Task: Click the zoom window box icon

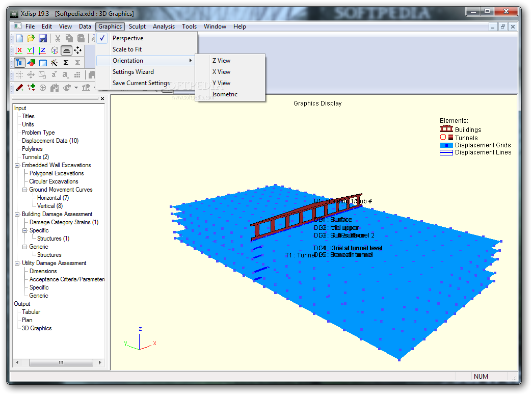Action: [42, 74]
